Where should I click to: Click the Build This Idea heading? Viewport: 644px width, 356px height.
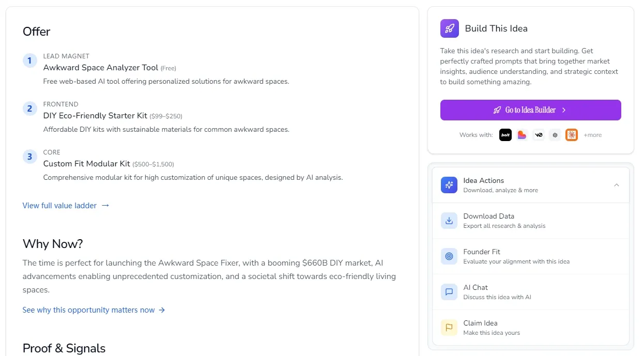click(496, 28)
